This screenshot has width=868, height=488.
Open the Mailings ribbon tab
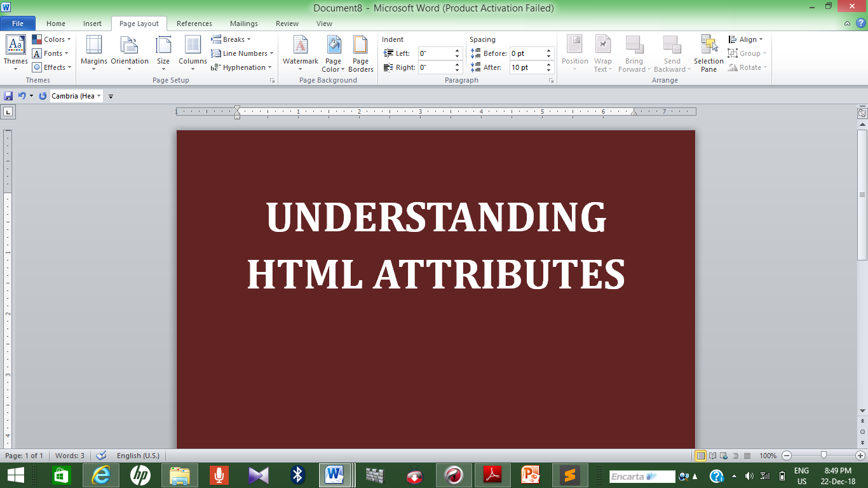pyautogui.click(x=243, y=24)
